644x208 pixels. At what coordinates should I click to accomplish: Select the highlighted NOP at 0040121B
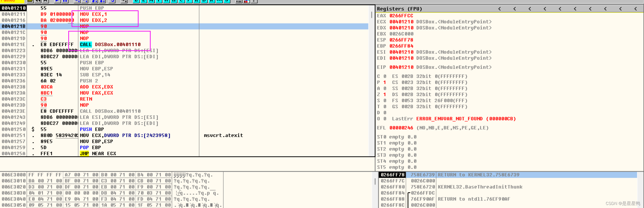tap(84, 26)
